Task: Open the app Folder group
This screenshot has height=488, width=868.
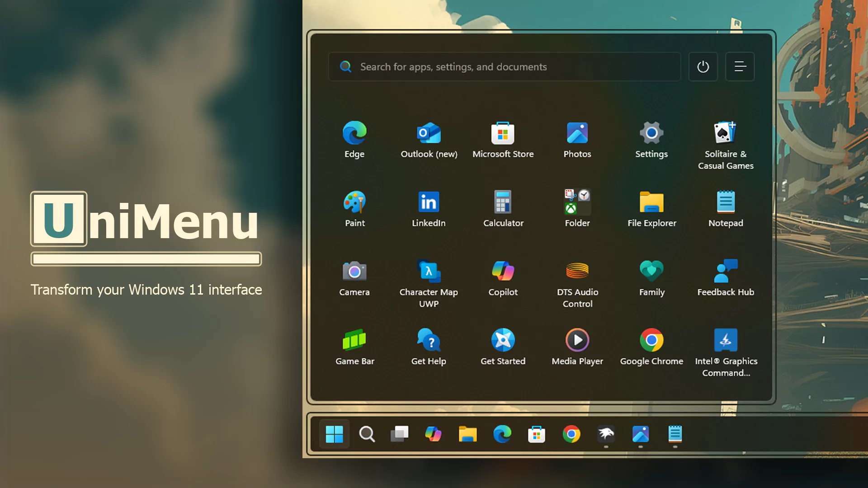Action: [x=577, y=209]
